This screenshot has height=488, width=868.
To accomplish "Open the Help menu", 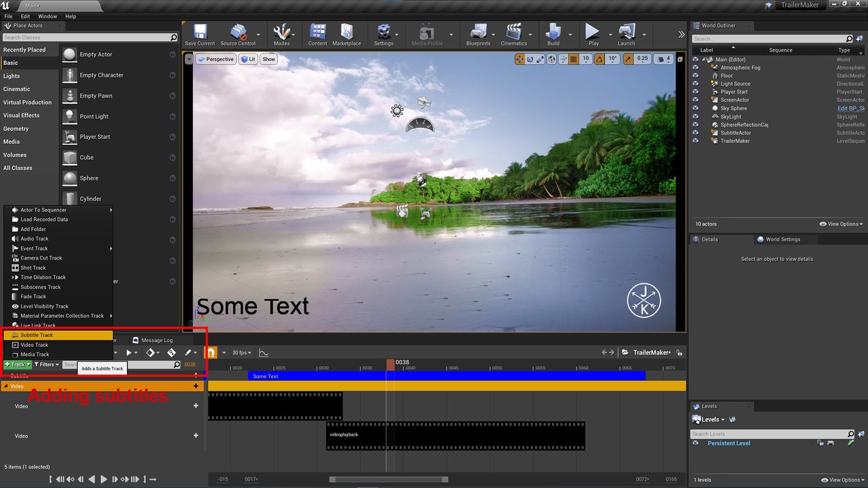I will click(71, 16).
